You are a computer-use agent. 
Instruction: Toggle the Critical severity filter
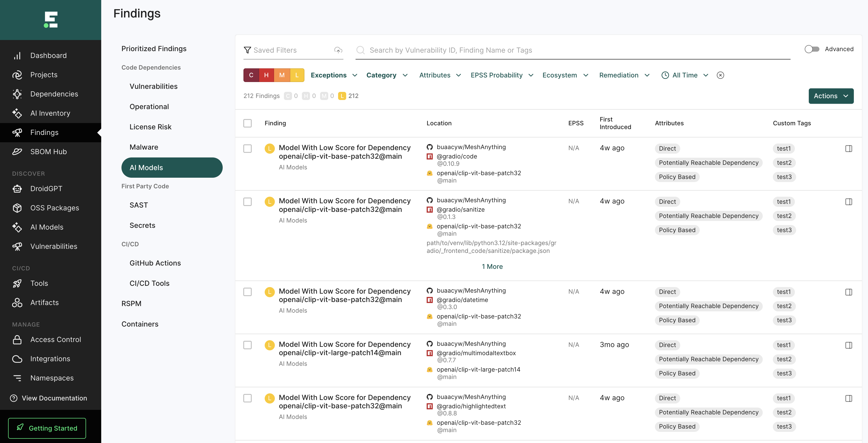point(251,75)
